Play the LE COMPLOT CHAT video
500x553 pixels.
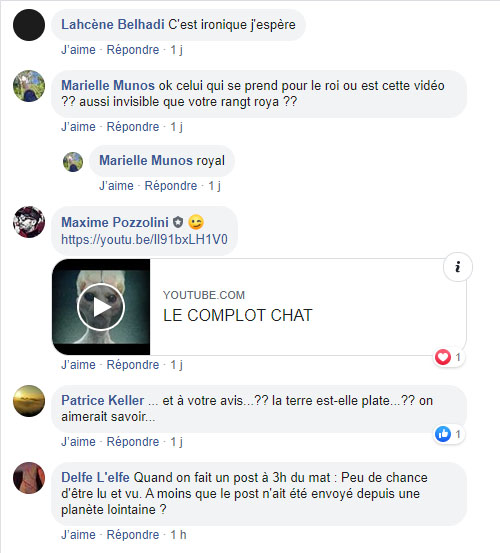pos(101,307)
